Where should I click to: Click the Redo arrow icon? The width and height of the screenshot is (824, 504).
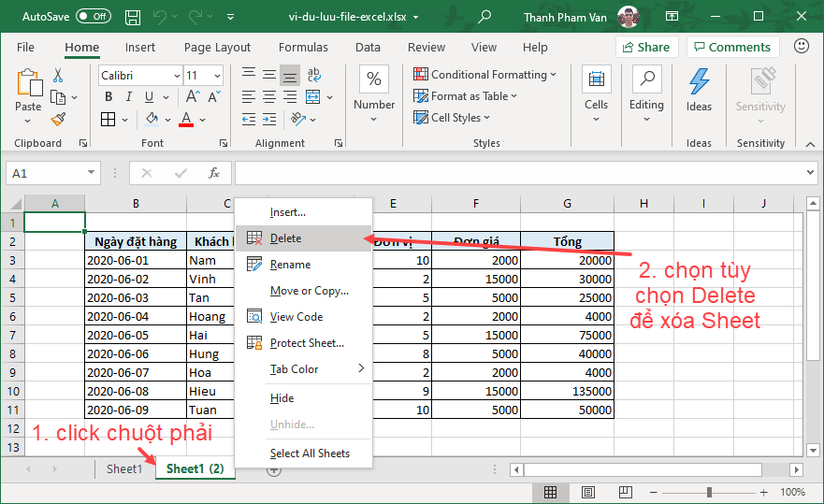click(x=195, y=17)
